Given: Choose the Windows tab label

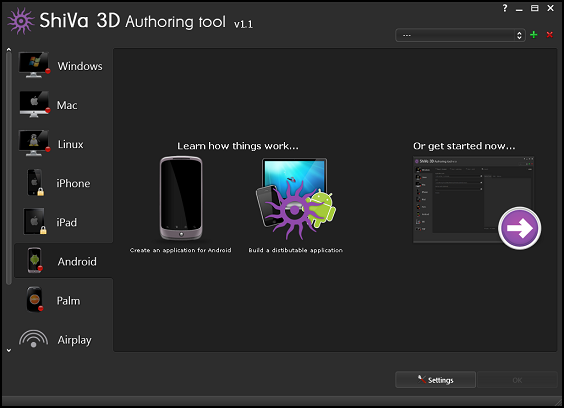Looking at the screenshot, I should pyautogui.click(x=80, y=66).
